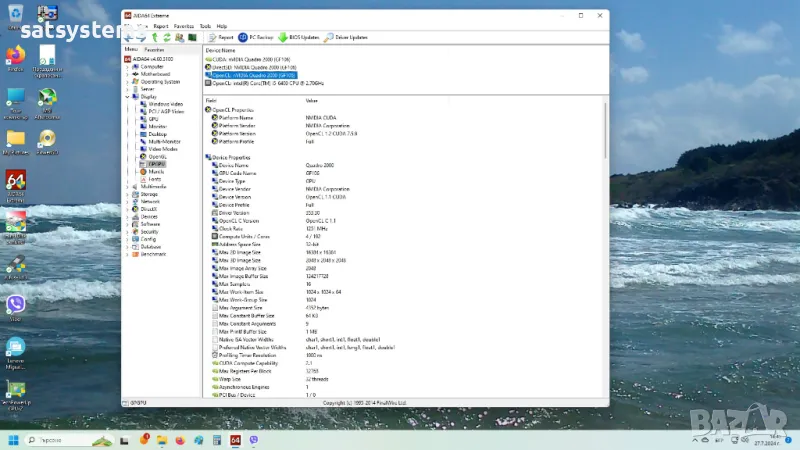Collapse the Display tree node

click(x=127, y=97)
